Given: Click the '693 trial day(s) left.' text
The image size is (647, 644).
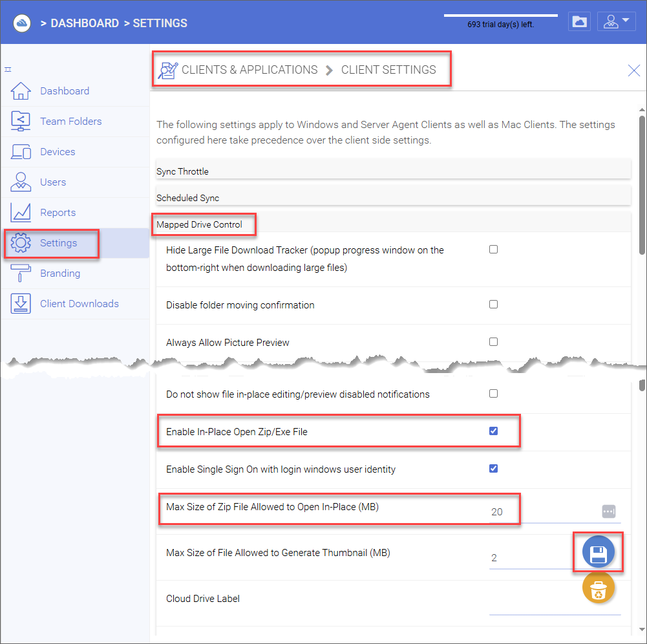Looking at the screenshot, I should [500, 25].
